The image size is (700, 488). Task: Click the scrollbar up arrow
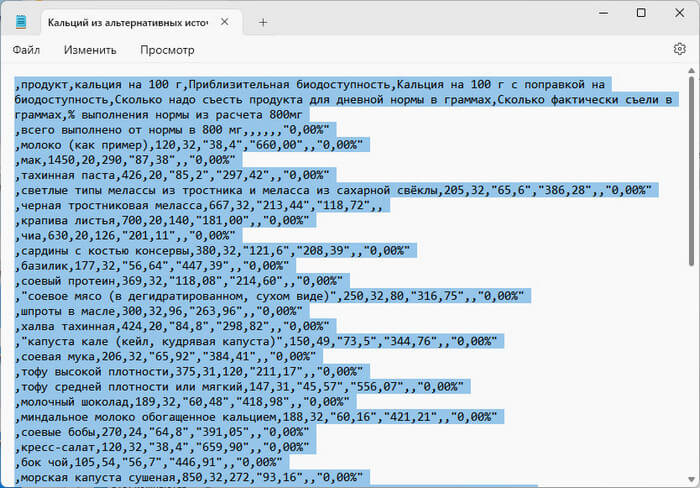pyautogui.click(x=692, y=76)
